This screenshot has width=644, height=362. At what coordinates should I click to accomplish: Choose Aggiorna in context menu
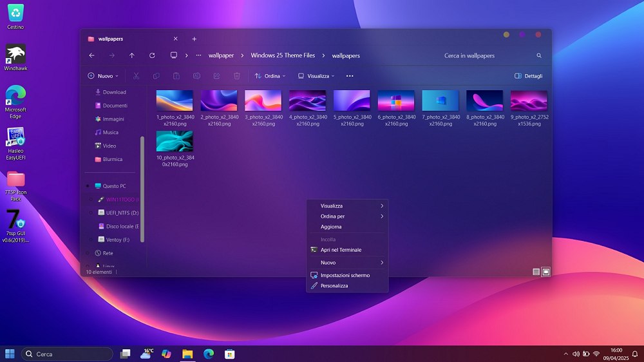pyautogui.click(x=348, y=227)
